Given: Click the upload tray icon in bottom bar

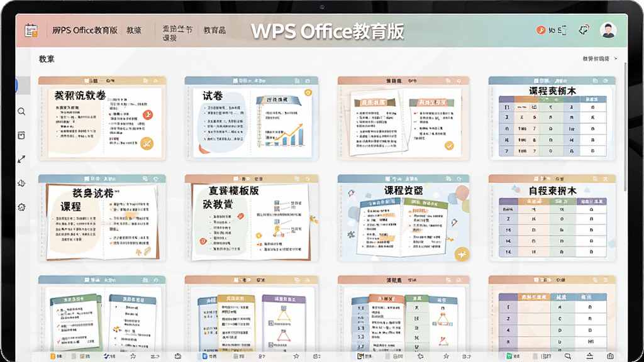Looking at the screenshot, I should 589,356.
